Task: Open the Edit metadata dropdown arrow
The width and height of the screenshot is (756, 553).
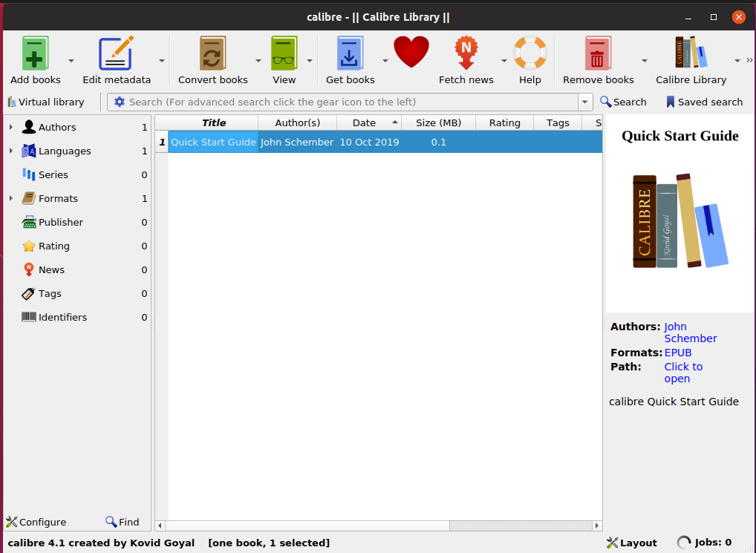Action: pos(161,61)
